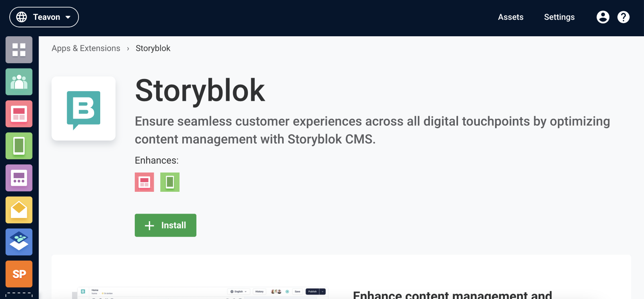The width and height of the screenshot is (644, 299).
Task: Open the Teavon workspace dropdown
Action: [43, 17]
